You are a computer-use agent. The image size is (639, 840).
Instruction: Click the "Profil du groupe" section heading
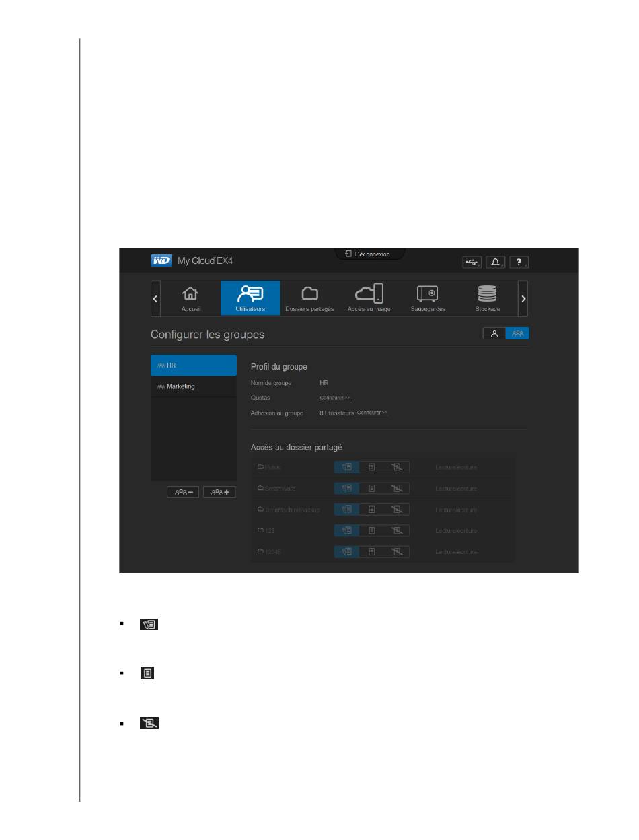[278, 367]
